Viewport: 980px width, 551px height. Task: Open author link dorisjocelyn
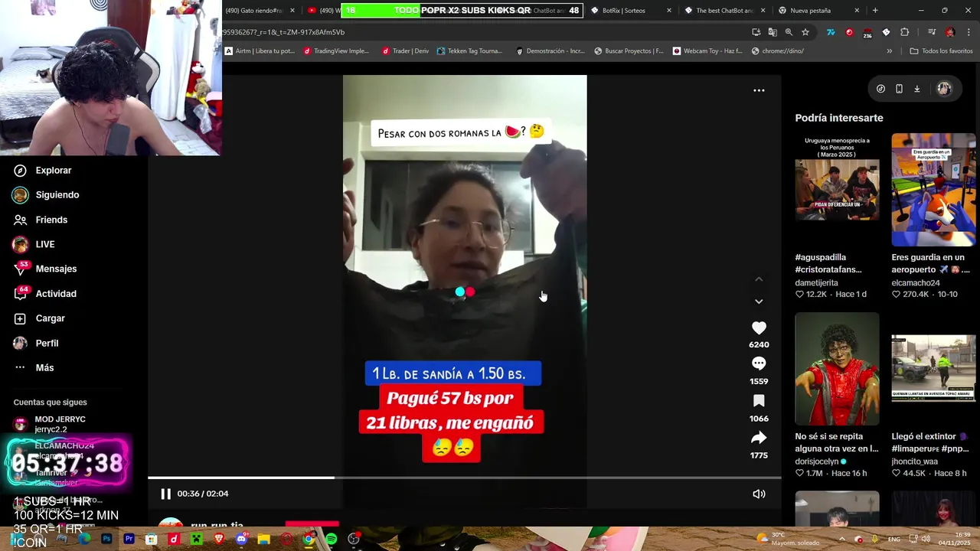tap(817, 461)
